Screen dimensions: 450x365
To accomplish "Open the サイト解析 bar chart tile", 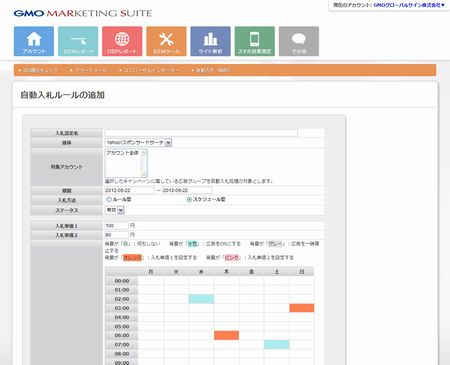I will (x=210, y=41).
